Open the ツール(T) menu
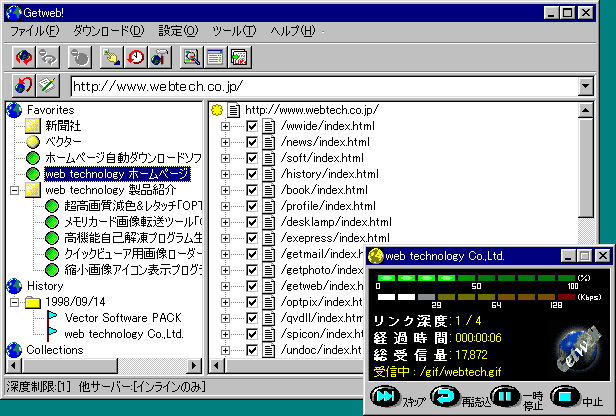The width and height of the screenshot is (616, 416). 234,31
